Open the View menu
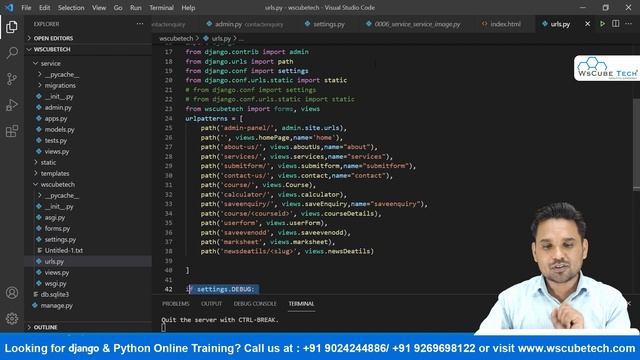 point(99,8)
